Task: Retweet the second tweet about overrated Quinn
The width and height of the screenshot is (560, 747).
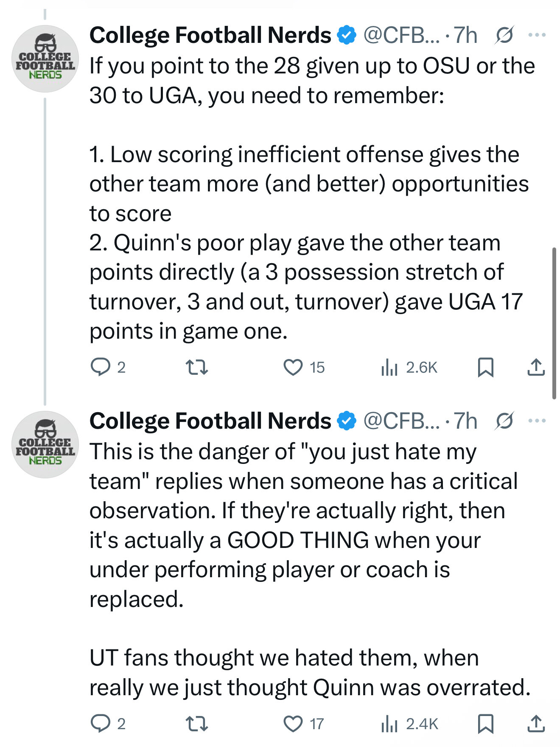Action: [197, 724]
